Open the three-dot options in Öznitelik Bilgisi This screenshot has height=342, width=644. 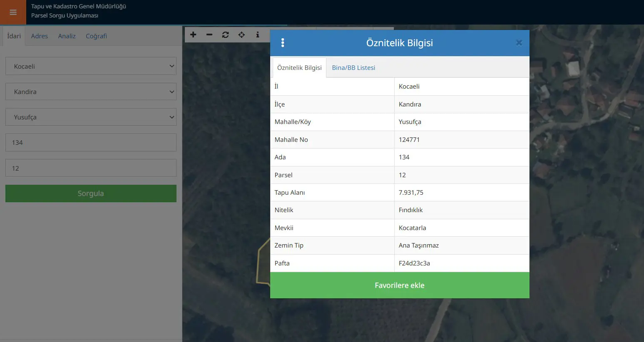click(x=283, y=42)
